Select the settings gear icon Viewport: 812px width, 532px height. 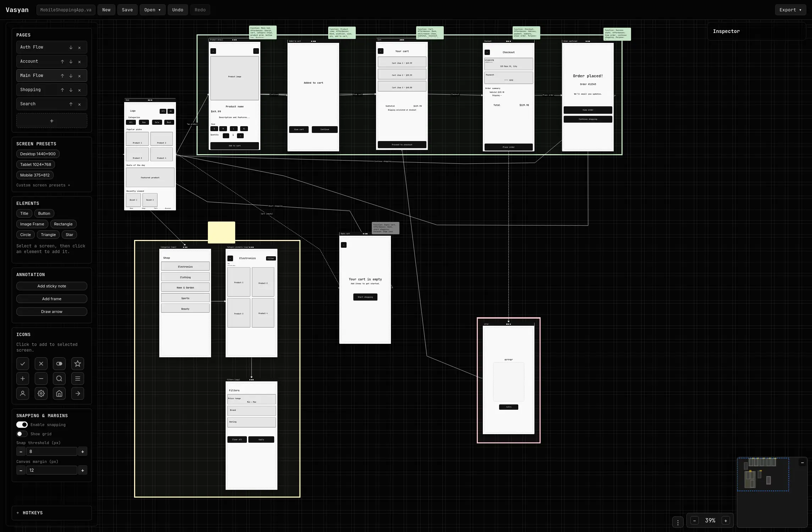[x=41, y=393]
